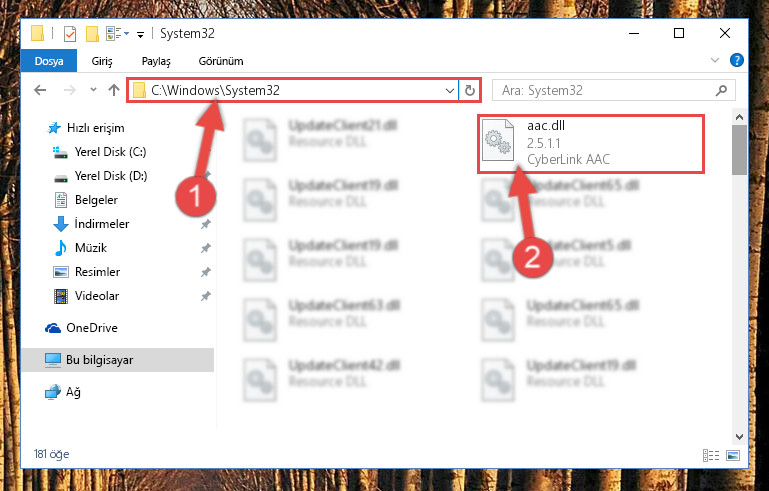Open the Help question mark icon

point(736,60)
